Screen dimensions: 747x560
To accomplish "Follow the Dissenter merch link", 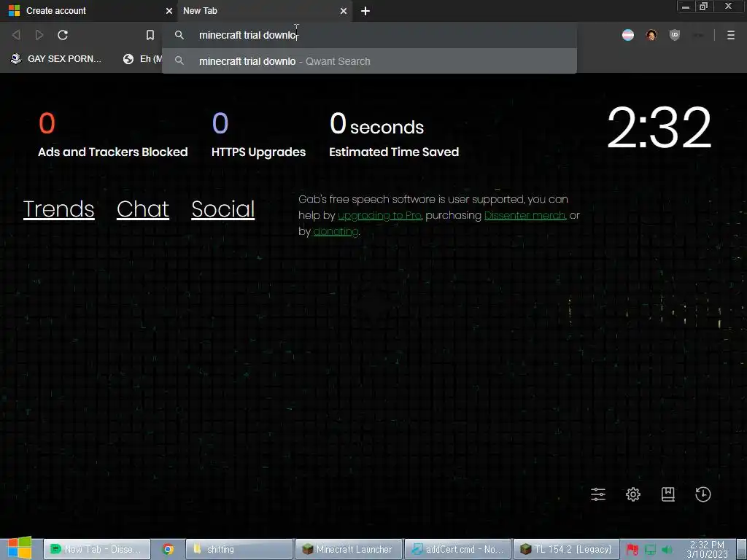I will [525, 215].
